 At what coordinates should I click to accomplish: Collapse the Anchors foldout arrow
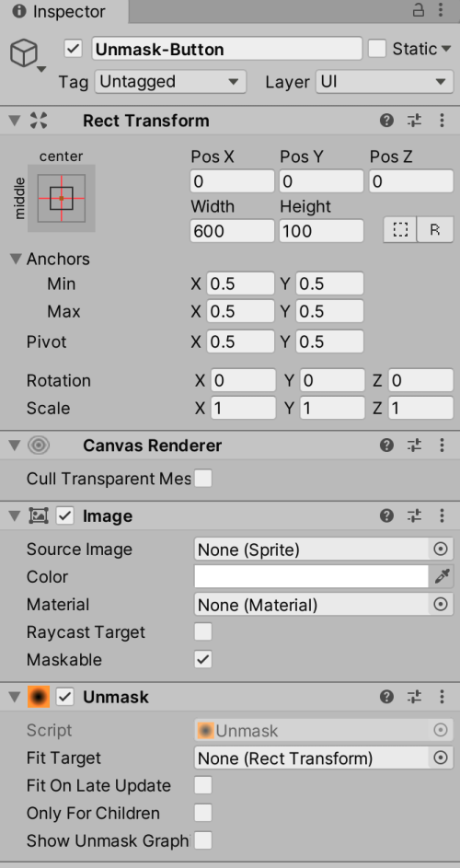point(15,259)
